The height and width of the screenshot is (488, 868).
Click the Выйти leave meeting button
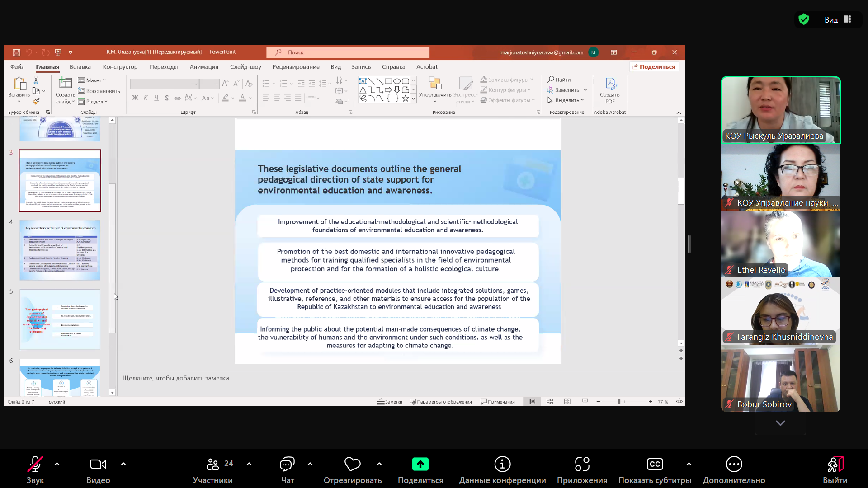[835, 470]
